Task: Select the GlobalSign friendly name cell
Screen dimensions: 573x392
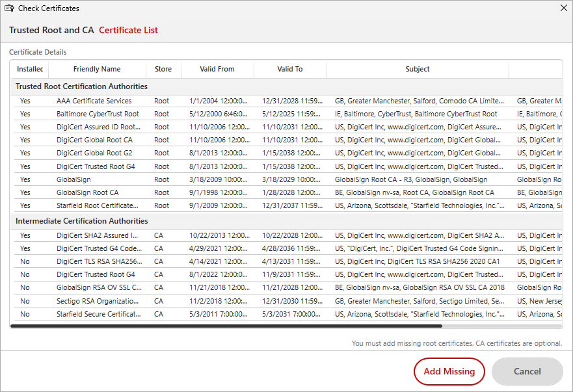Action: [x=73, y=179]
